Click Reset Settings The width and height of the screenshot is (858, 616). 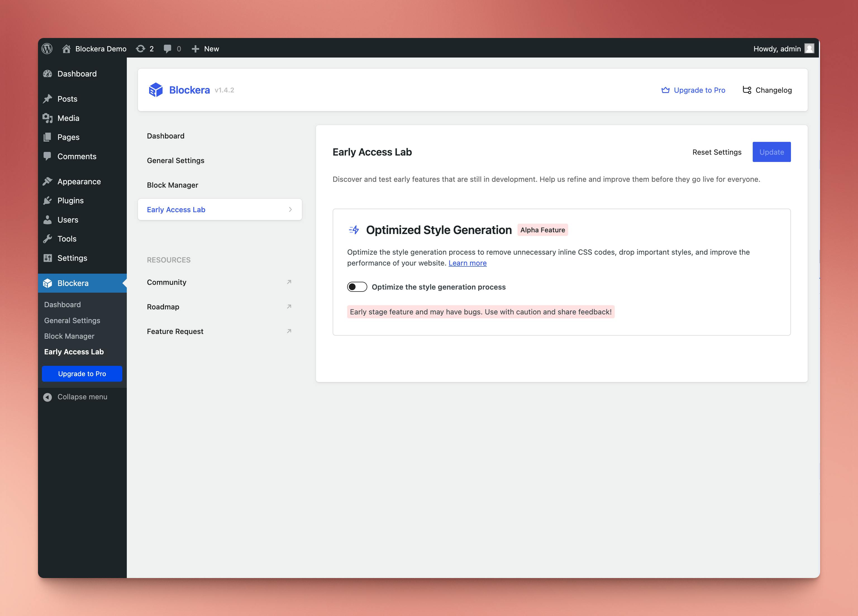pyautogui.click(x=717, y=152)
